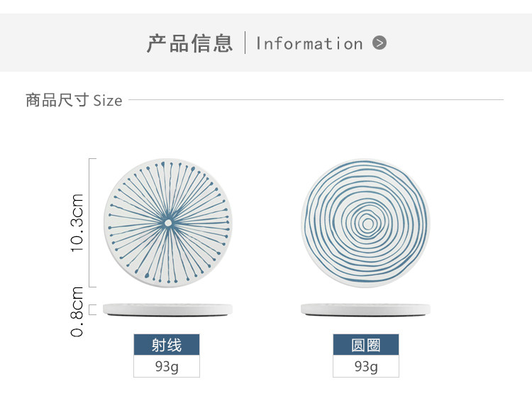
Task: Click the vertical divider before Information
Action: tap(245, 43)
